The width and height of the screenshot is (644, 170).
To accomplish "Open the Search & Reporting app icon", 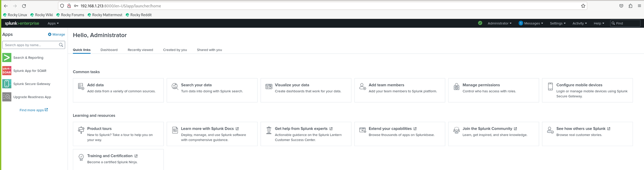I will coord(7,57).
